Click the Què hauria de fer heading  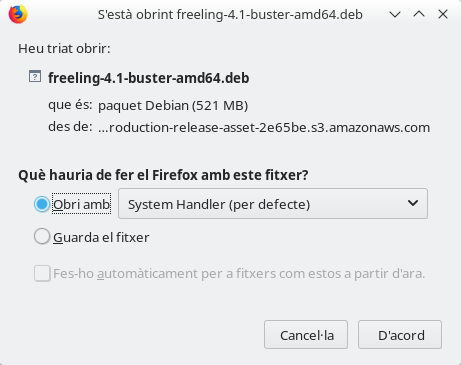[x=163, y=175]
